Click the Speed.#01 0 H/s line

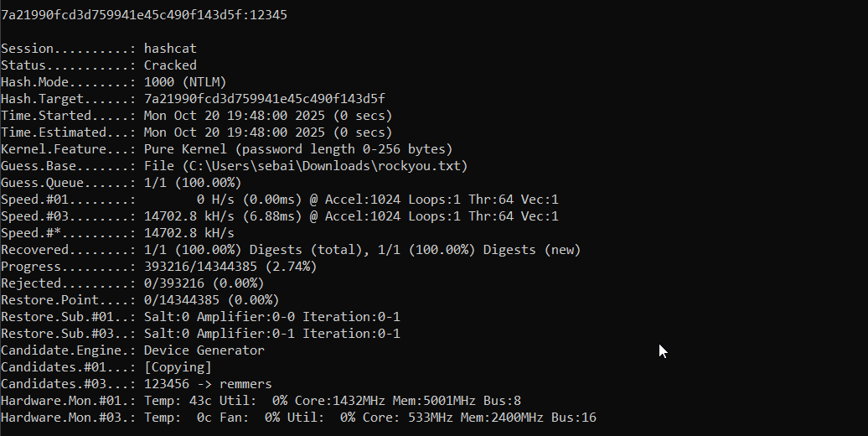coord(280,200)
